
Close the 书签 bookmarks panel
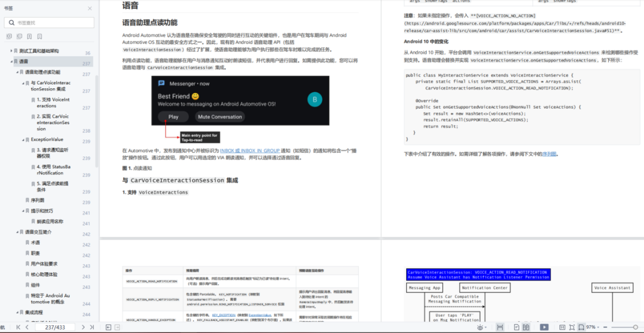pos(90,8)
